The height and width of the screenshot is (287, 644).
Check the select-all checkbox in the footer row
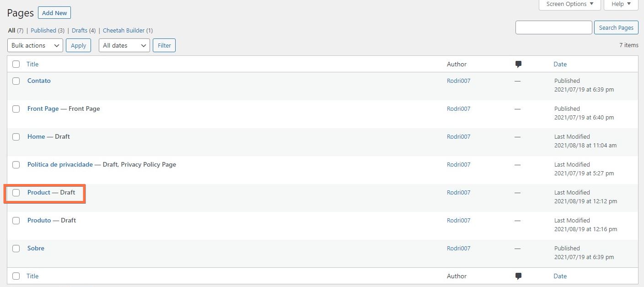16,276
